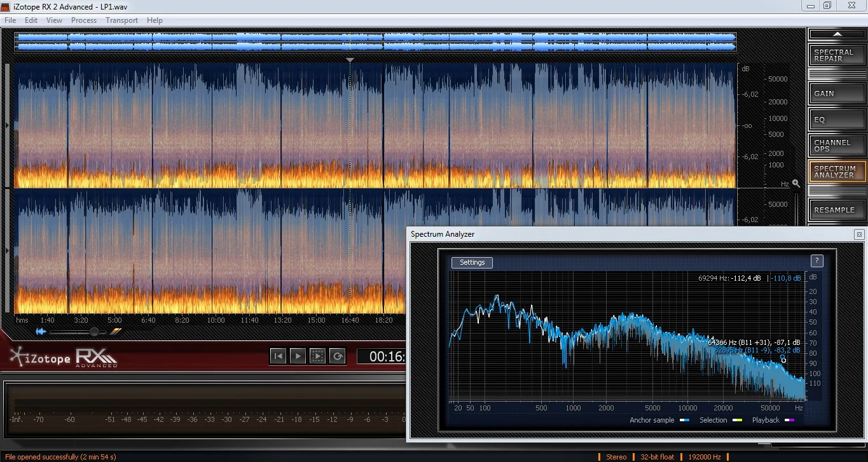This screenshot has height=462, width=868.
Task: Click the top channel collapse arrow at left
Action: (8, 125)
